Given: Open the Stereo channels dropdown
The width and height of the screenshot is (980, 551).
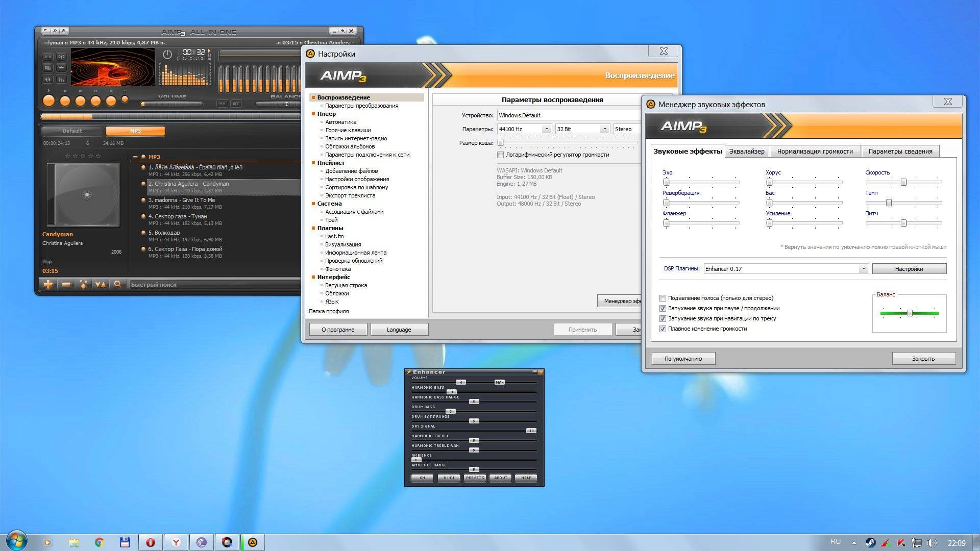Looking at the screenshot, I should point(627,129).
